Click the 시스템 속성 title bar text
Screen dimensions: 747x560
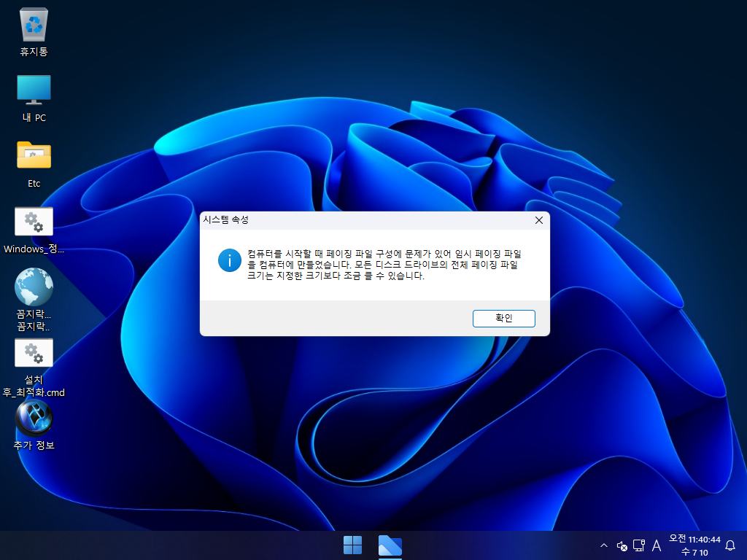click(226, 219)
